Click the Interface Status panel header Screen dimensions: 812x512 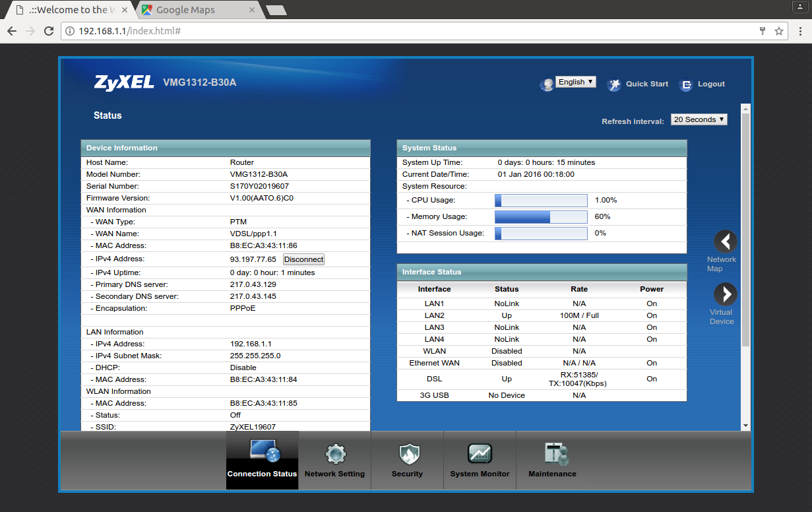point(542,272)
